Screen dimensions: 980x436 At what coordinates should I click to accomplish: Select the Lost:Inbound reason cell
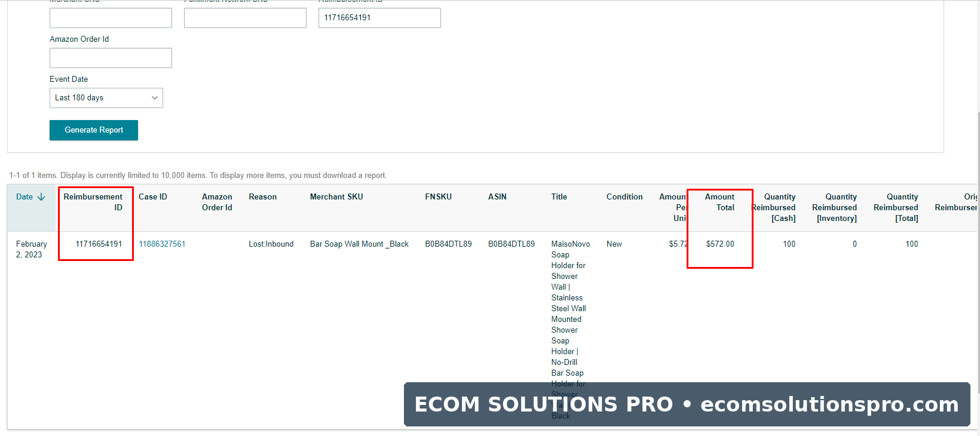point(271,244)
